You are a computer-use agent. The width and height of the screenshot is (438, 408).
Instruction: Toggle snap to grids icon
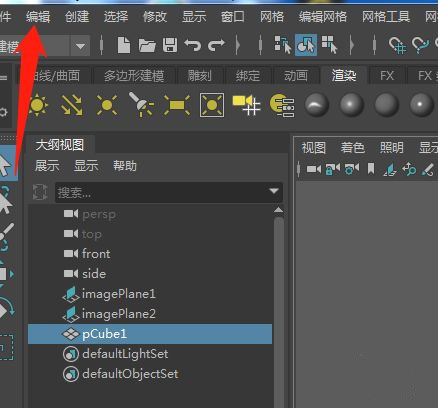pyautogui.click(x=397, y=45)
